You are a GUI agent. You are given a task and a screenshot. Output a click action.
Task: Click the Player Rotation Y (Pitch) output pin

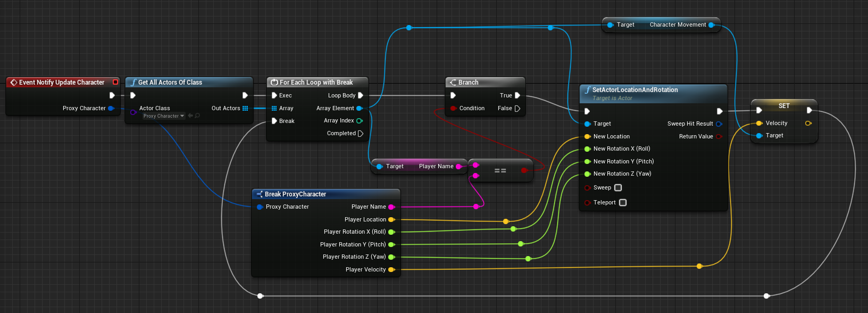pos(391,244)
